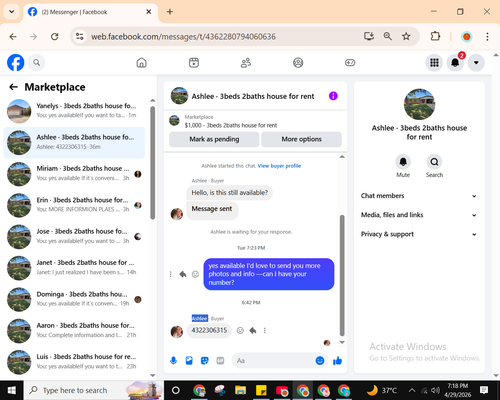Open Facebook search magnifier icon
The image size is (500, 400).
coord(36,62)
